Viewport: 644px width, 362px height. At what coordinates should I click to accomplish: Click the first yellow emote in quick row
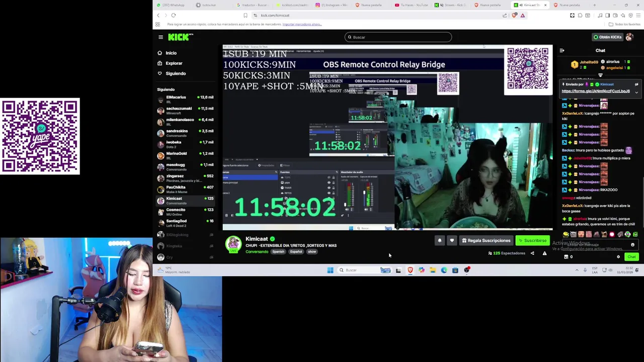point(566,234)
